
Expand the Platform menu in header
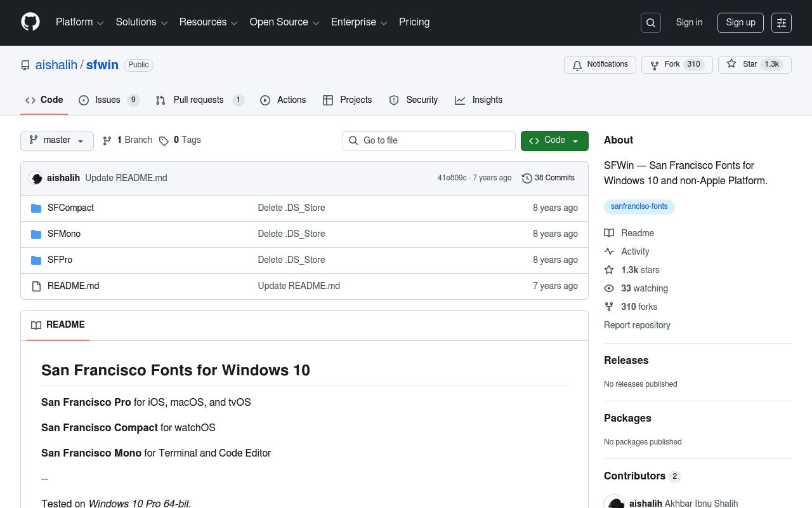click(x=79, y=22)
